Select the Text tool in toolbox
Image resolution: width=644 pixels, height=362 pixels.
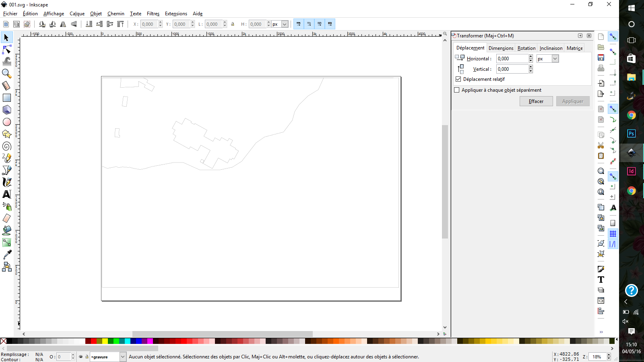(x=7, y=194)
